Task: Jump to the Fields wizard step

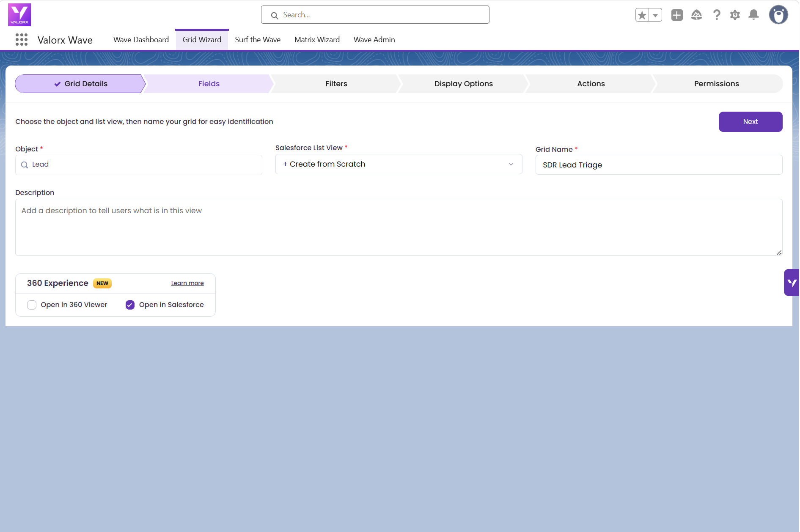Action: click(x=209, y=84)
